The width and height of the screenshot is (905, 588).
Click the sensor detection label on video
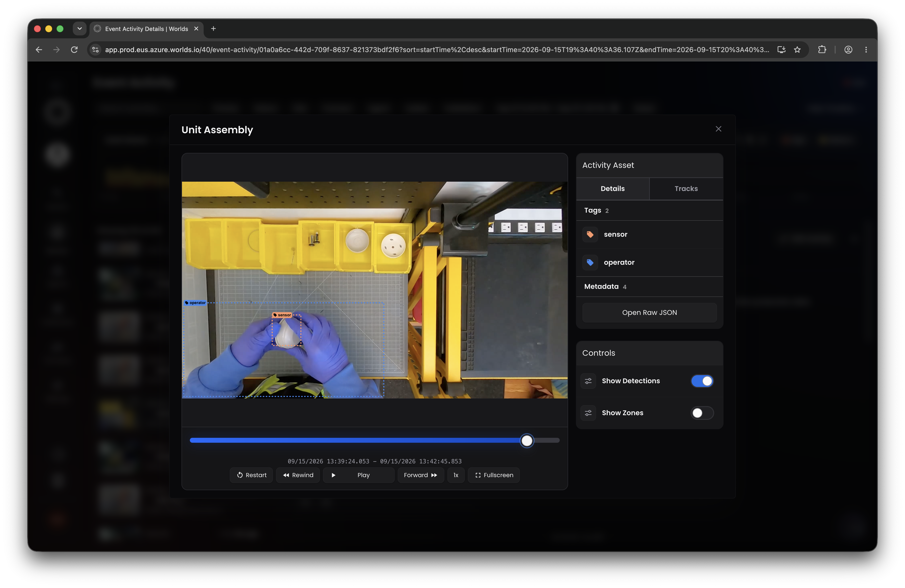point(282,315)
